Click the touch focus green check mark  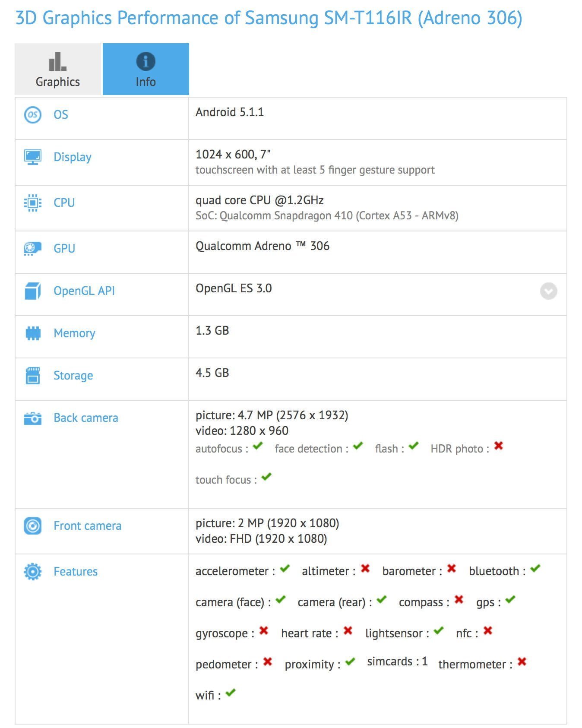click(266, 477)
